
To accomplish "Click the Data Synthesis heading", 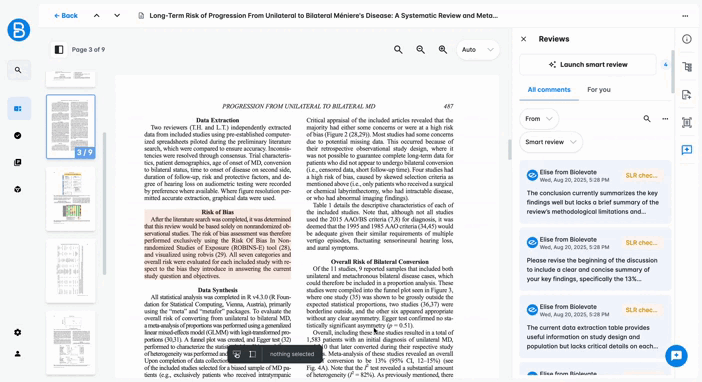I will tap(218, 290).
